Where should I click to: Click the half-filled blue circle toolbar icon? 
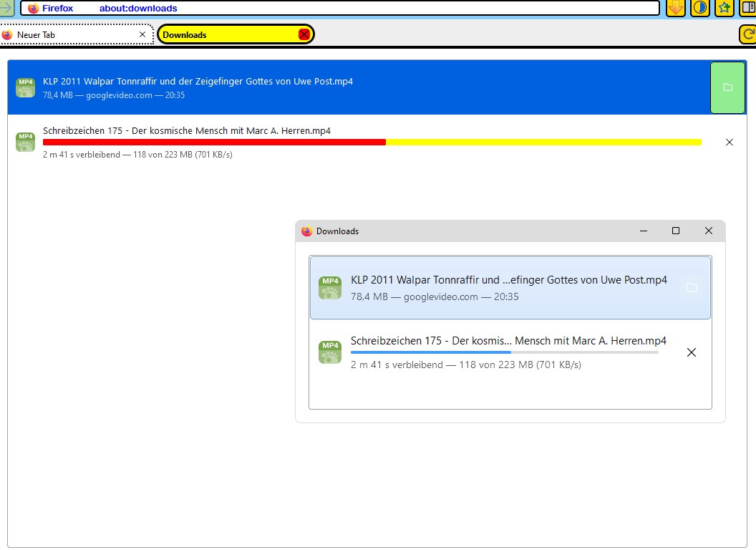point(699,8)
